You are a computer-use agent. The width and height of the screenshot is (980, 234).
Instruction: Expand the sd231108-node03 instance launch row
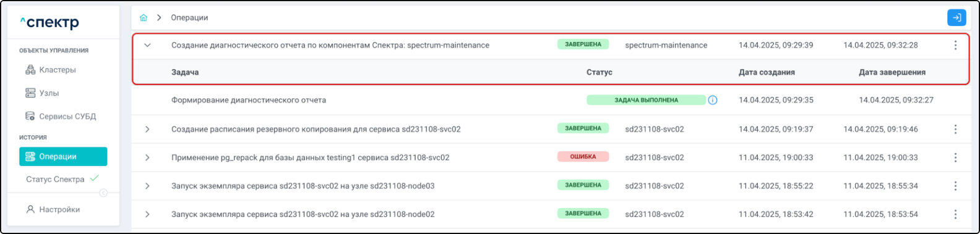(x=147, y=186)
